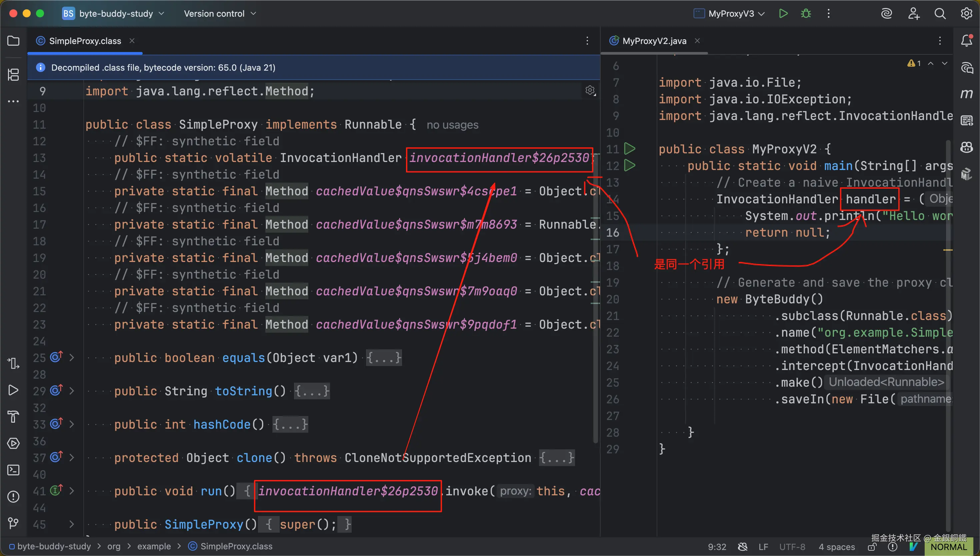
Task: Toggle the read-only lock in status bar
Action: point(872,547)
